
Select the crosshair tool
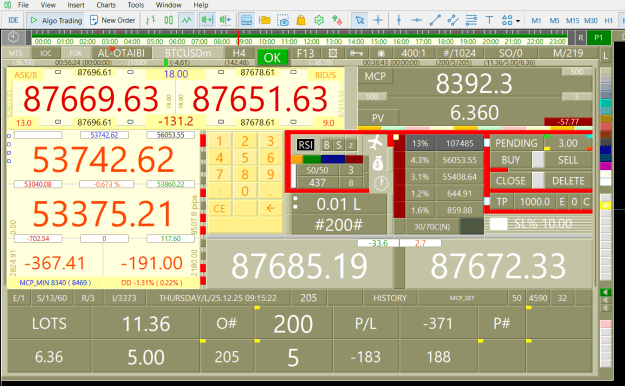click(378, 20)
